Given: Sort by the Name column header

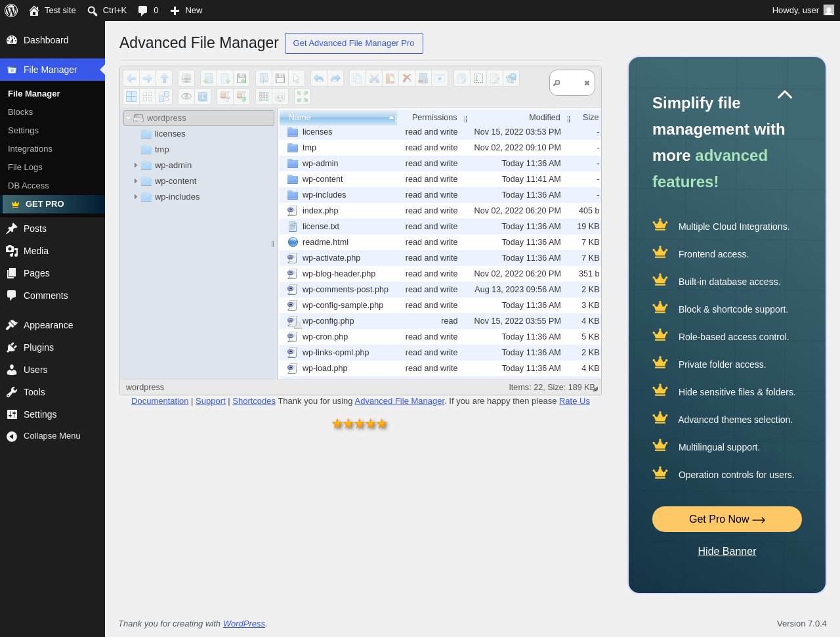Looking at the screenshot, I should (x=338, y=118).
